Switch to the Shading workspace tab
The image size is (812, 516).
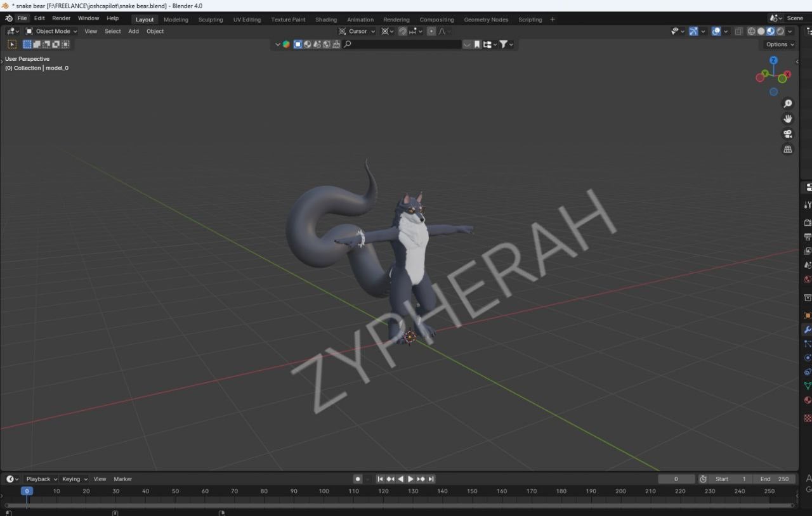coord(326,20)
